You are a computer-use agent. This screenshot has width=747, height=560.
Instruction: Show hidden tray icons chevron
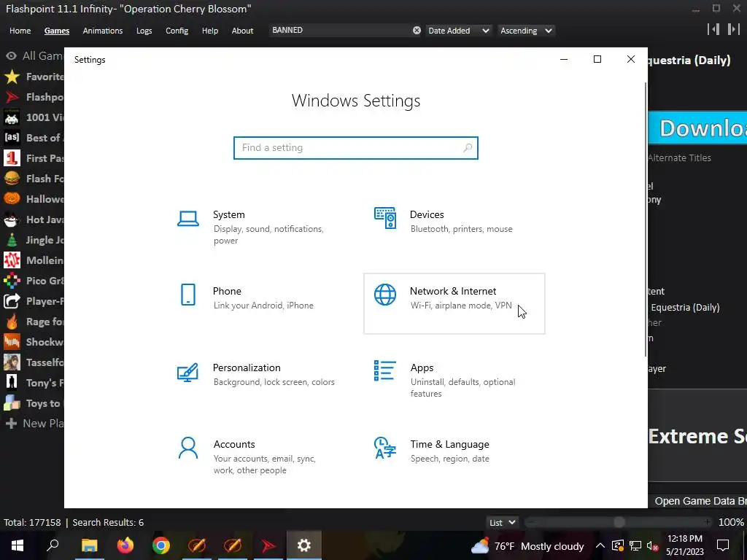pos(600,545)
